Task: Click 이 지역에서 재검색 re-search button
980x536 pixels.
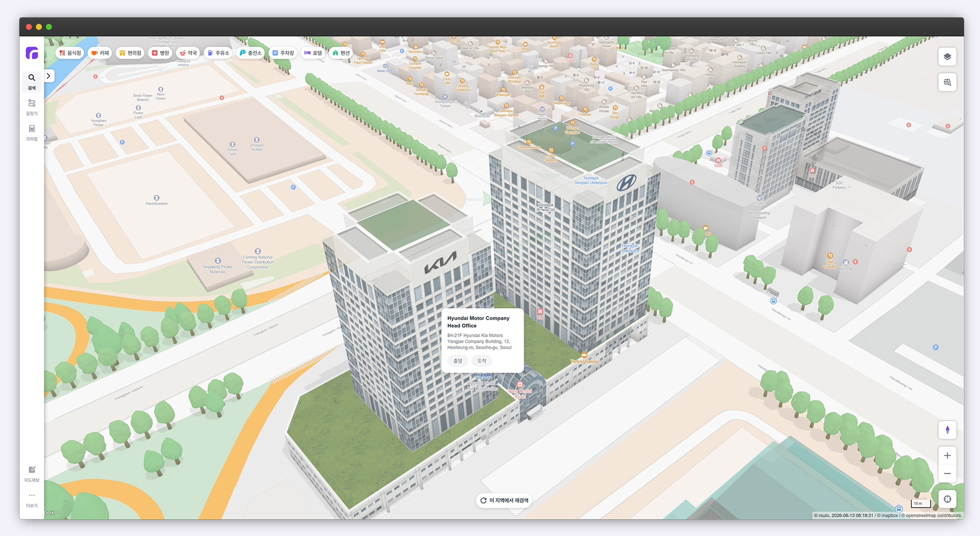Action: [504, 500]
